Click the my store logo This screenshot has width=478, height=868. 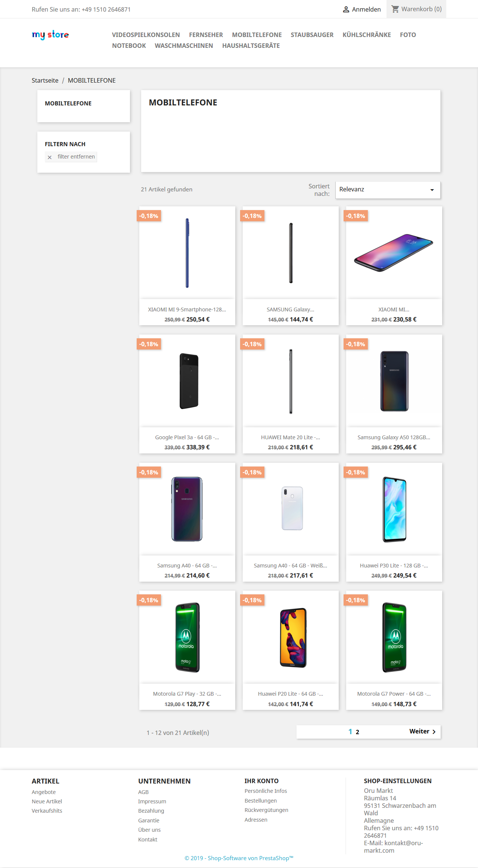(x=50, y=35)
